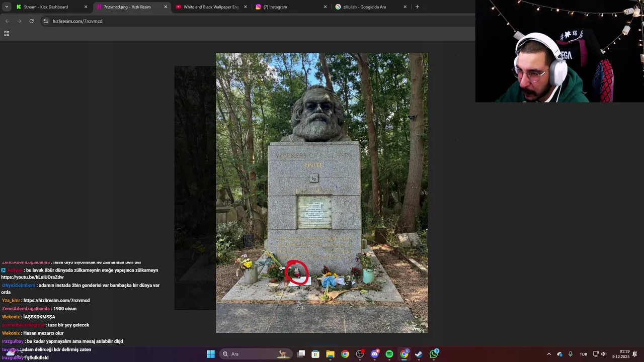
Task: Go forward to next page
Action: point(19,21)
